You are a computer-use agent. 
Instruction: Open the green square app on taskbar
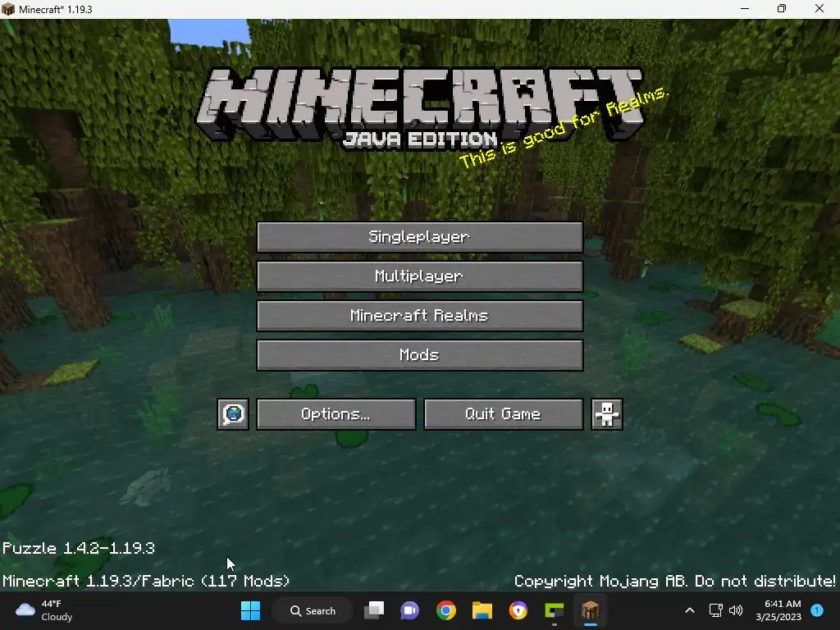pos(554,610)
